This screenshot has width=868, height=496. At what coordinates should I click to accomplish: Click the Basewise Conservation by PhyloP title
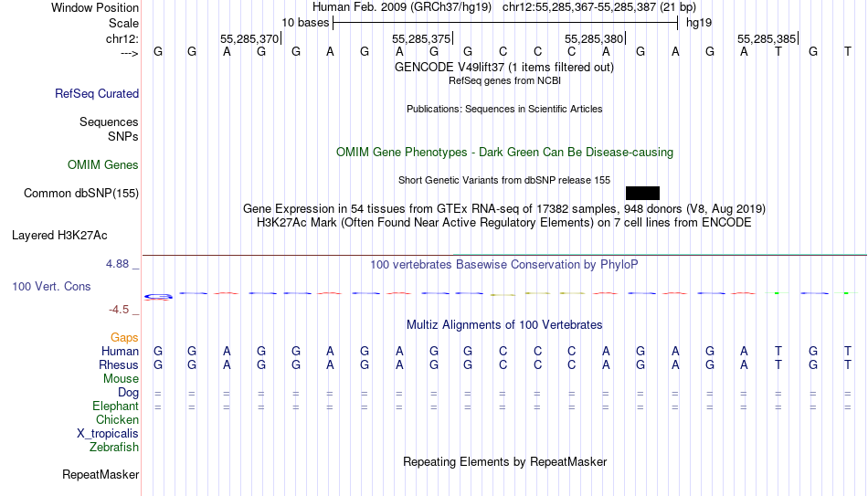504,265
